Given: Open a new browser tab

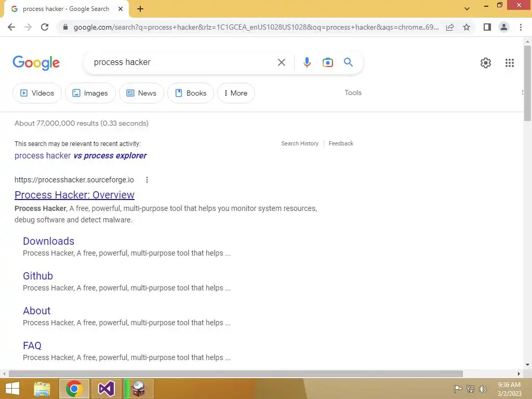Looking at the screenshot, I should (140, 9).
